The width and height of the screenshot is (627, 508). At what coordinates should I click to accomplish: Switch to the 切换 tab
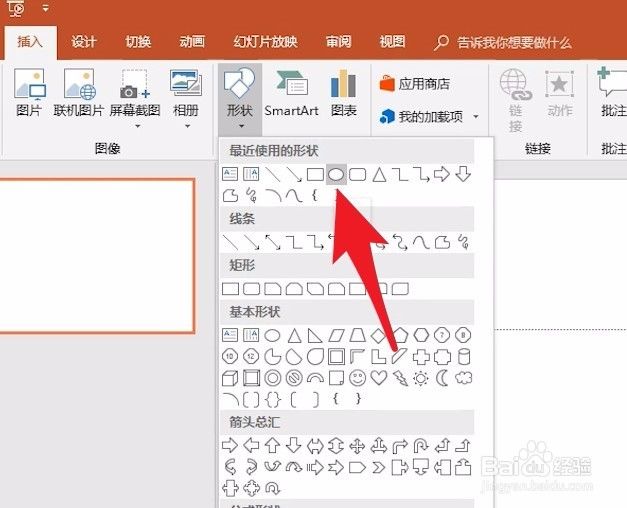(x=138, y=42)
